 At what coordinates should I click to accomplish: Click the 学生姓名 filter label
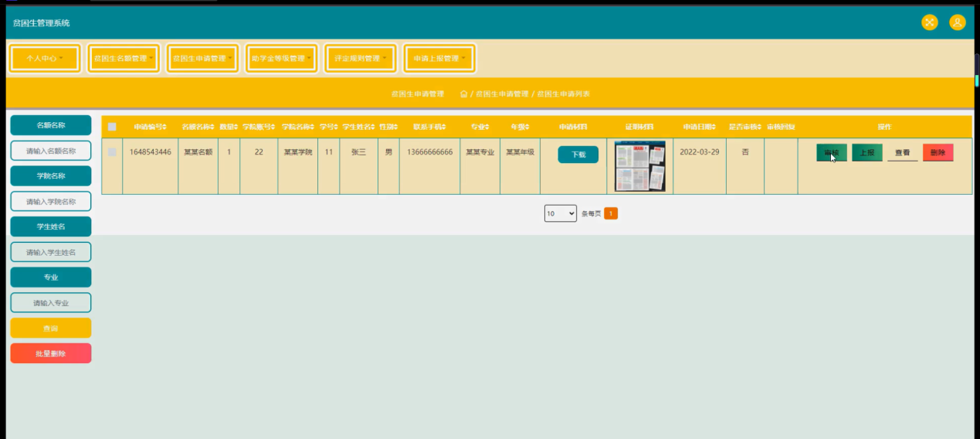(x=51, y=226)
